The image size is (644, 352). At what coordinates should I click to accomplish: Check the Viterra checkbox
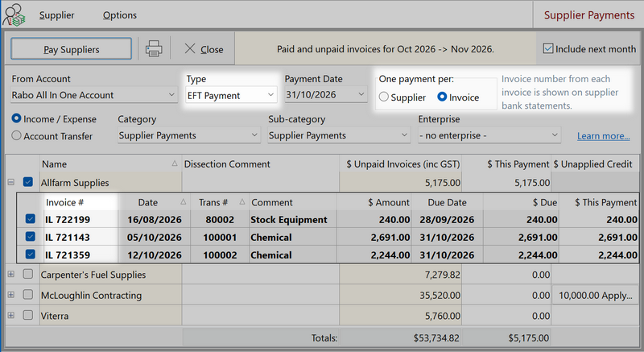(x=28, y=315)
